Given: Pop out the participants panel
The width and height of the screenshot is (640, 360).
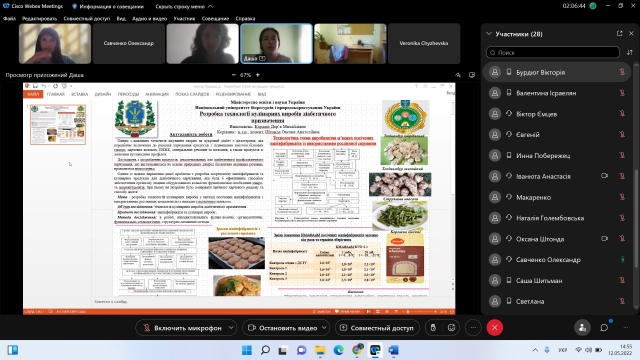Looking at the screenshot, I should [x=620, y=33].
